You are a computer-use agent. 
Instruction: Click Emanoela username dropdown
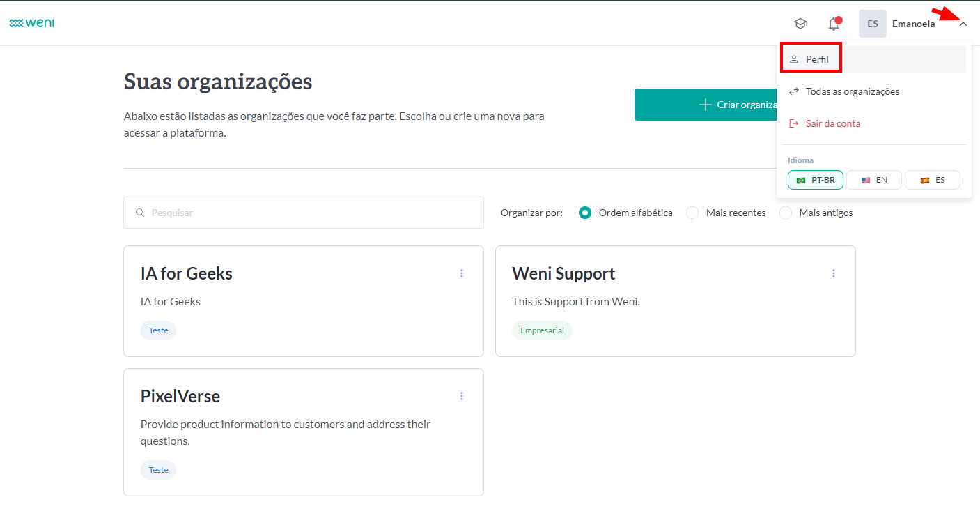[913, 24]
